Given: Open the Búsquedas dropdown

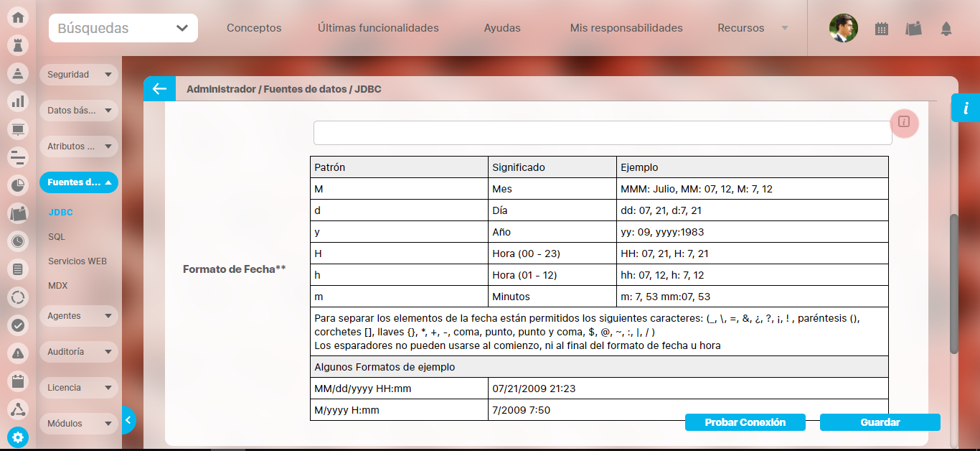Looking at the screenshot, I should 123,28.
